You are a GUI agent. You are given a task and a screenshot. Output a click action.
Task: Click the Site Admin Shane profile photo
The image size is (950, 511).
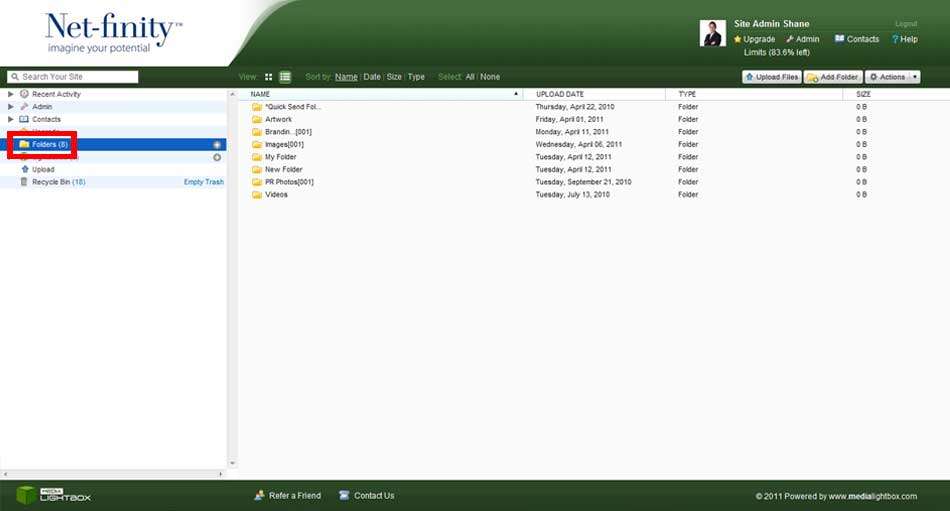[x=712, y=33]
